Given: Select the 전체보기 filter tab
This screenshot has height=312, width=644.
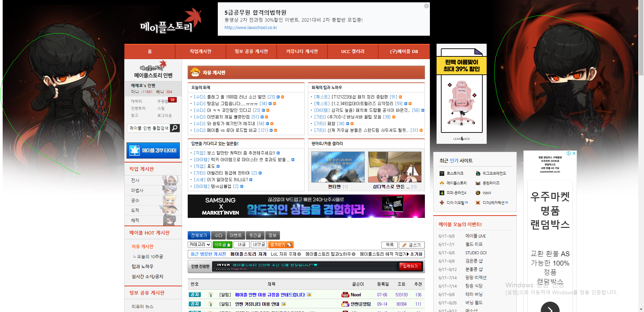Looking at the screenshot, I should click(x=199, y=235).
